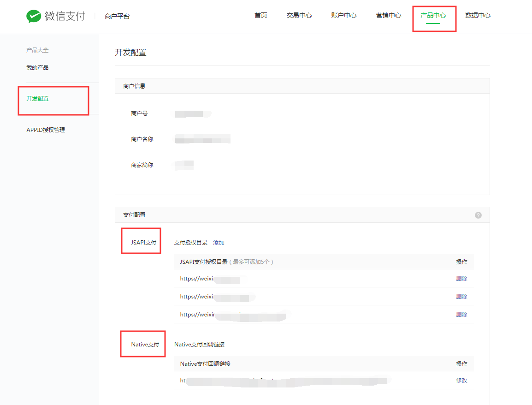This screenshot has width=532, height=405.
Task: Open APPID授权管理 in the sidebar
Action: tap(46, 130)
